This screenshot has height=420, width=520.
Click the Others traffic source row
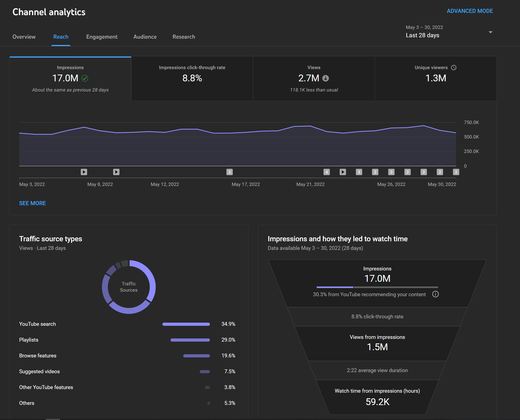[x=127, y=403]
